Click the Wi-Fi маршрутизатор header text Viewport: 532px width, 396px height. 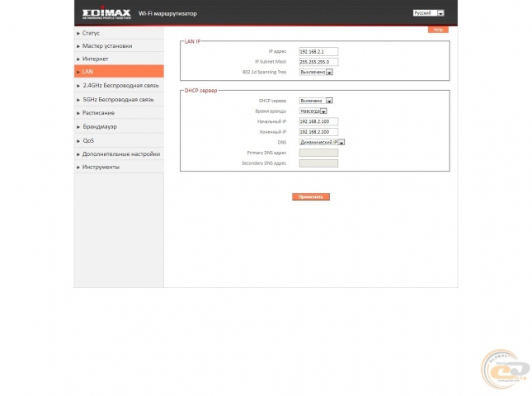click(x=167, y=13)
